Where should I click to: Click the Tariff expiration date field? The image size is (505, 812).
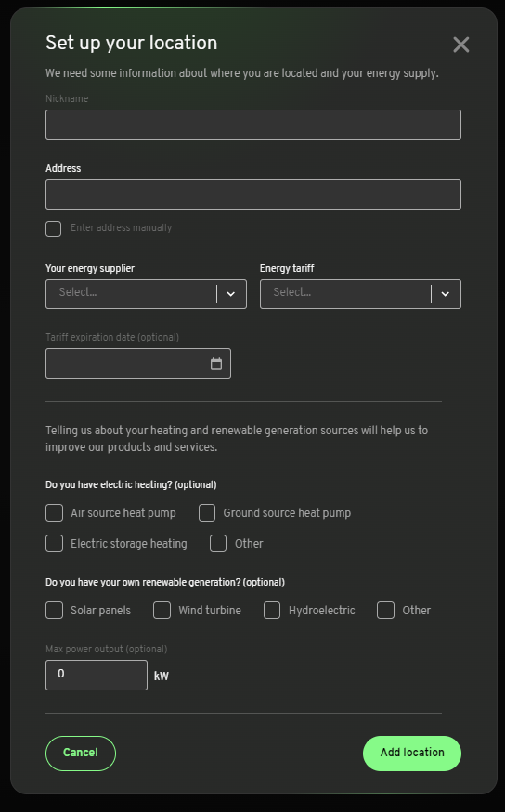tap(138, 364)
